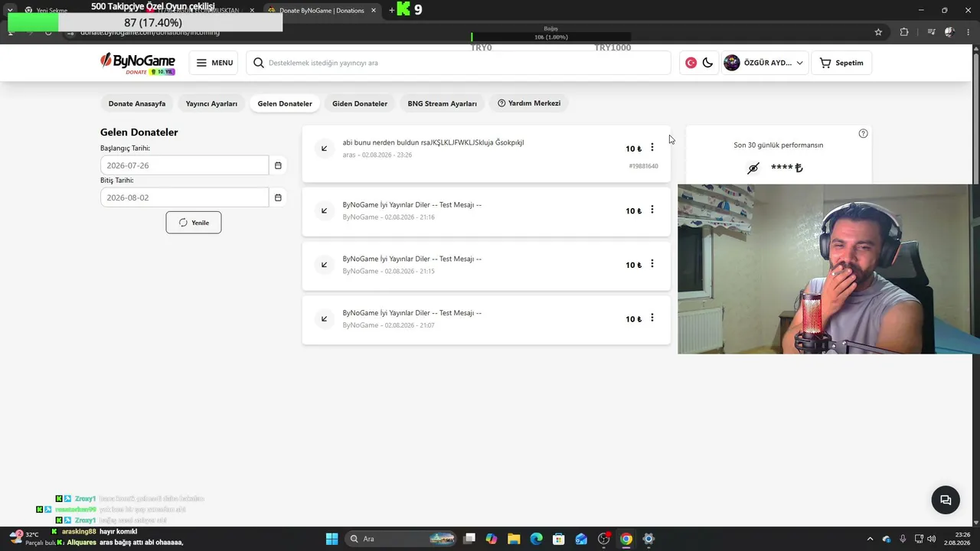This screenshot has width=980, height=551.
Task: Open help question mark on performance card
Action: click(x=864, y=133)
